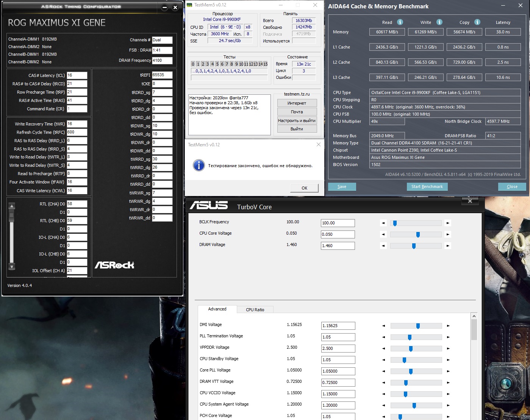This screenshot has width=530, height=420.
Task: Click Memory Read value 60617 MB/s
Action: click(x=387, y=32)
